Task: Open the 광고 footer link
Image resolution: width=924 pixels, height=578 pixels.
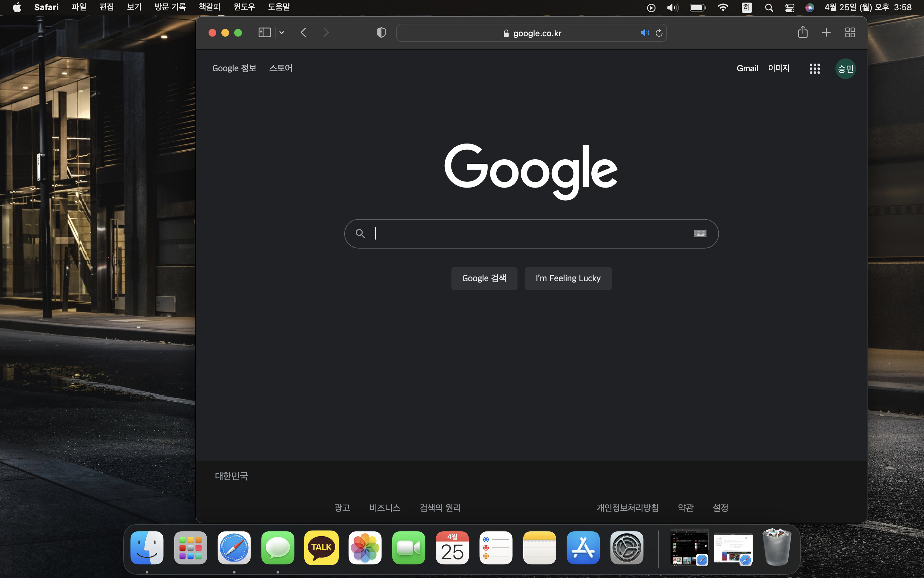Action: pos(342,508)
